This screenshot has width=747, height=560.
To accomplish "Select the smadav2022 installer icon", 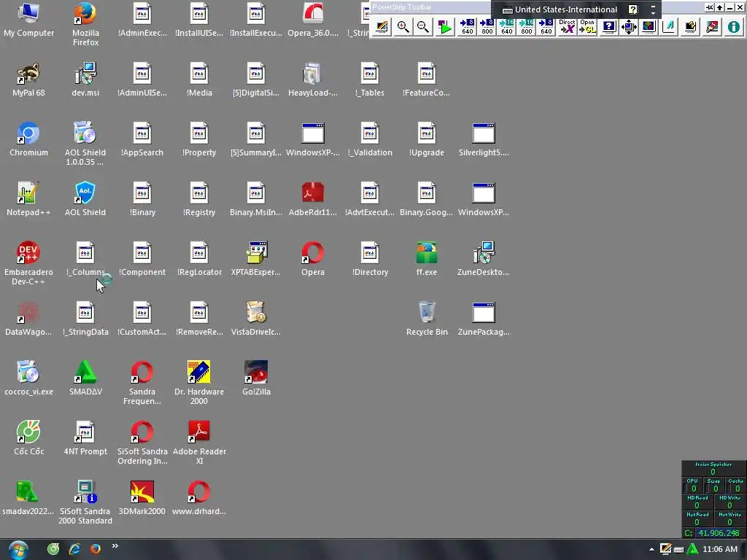I will (28, 498).
